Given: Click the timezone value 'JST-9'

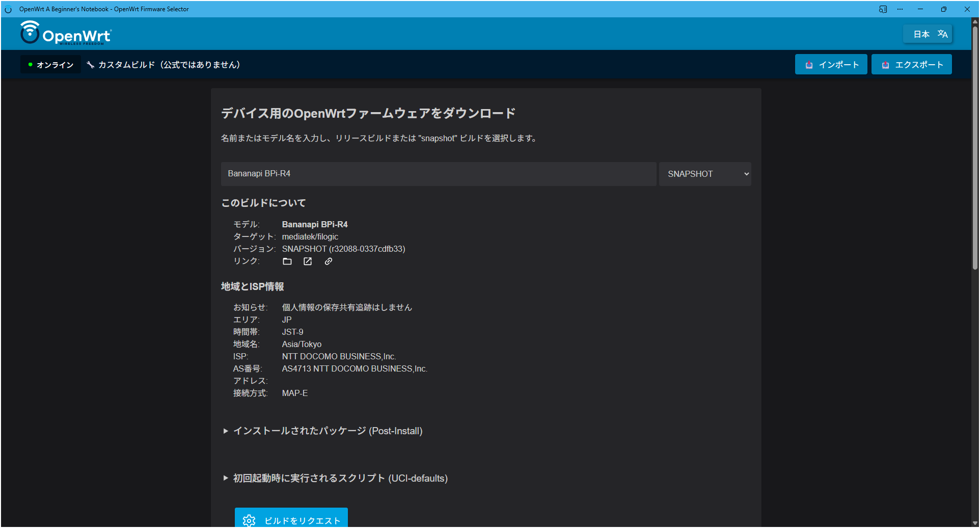Looking at the screenshot, I should pyautogui.click(x=293, y=332).
